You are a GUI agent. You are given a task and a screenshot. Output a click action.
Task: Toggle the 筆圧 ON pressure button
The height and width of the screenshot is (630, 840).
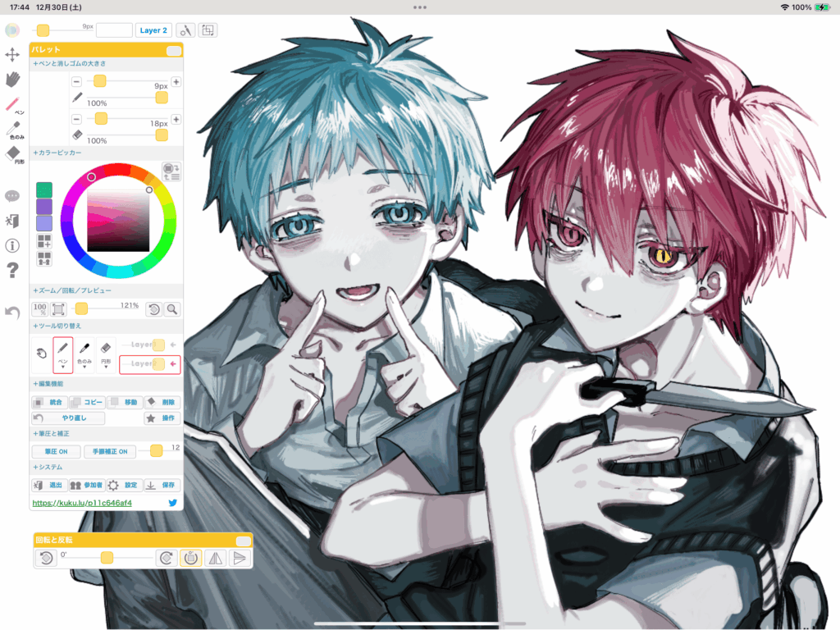[x=56, y=451]
